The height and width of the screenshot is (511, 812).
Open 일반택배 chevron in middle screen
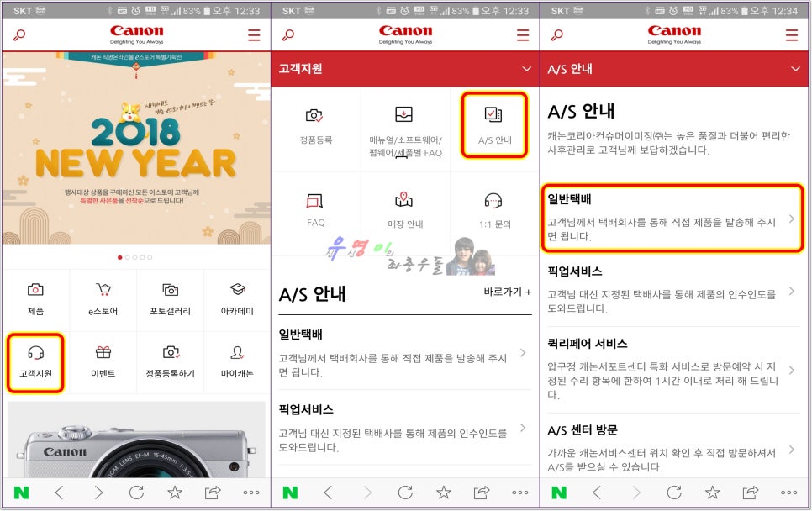pos(523,353)
